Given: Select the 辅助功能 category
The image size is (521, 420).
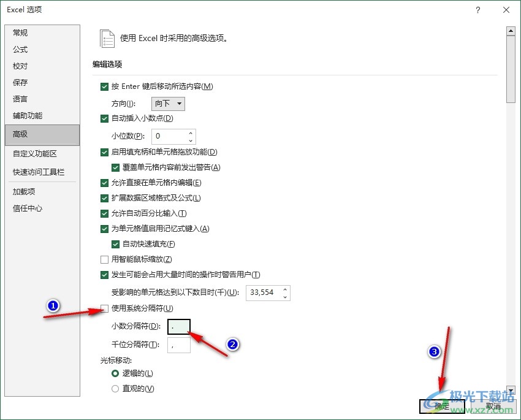Looking at the screenshot, I should 42,116.
